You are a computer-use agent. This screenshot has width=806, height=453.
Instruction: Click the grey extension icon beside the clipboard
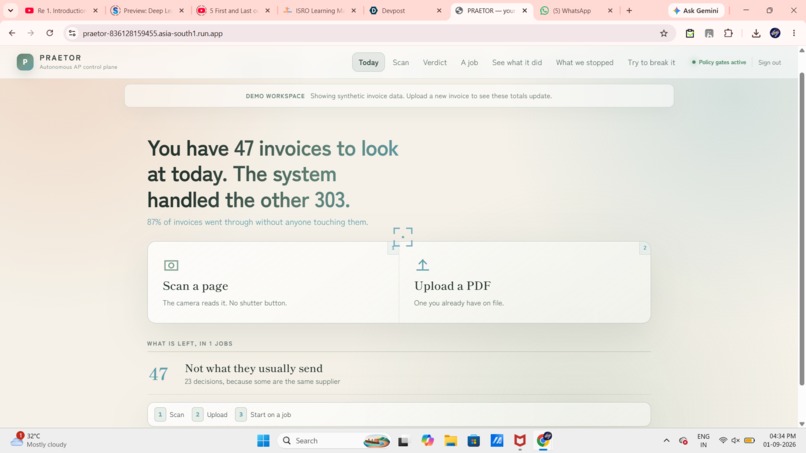tap(709, 33)
